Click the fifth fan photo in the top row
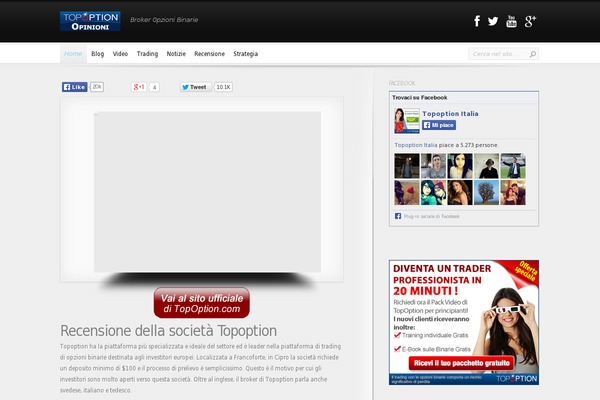The width and height of the screenshot is (600, 400). (513, 166)
